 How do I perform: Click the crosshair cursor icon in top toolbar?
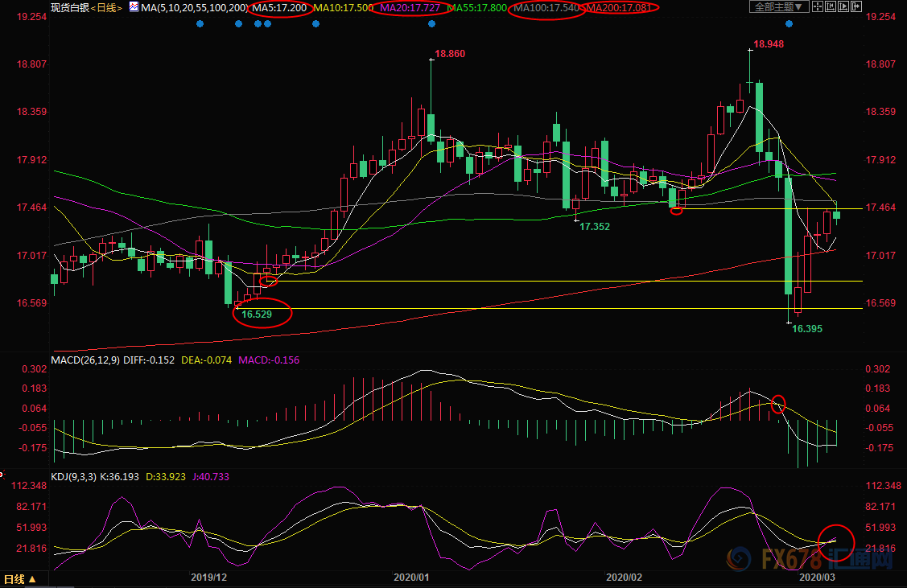(x=818, y=7)
